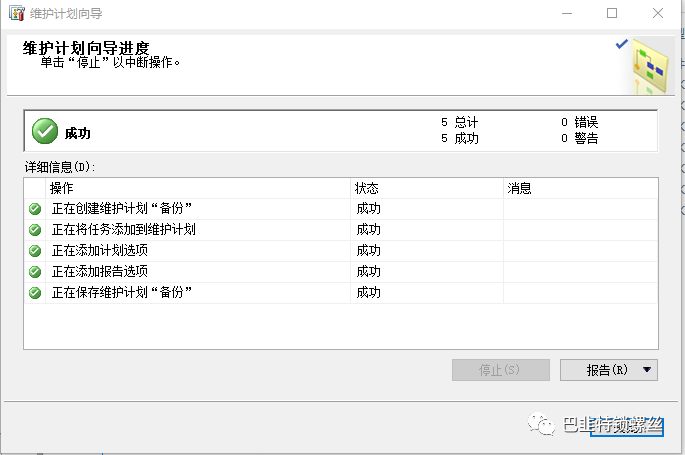Select the 状态 column header
The width and height of the screenshot is (685, 455).
[367, 188]
